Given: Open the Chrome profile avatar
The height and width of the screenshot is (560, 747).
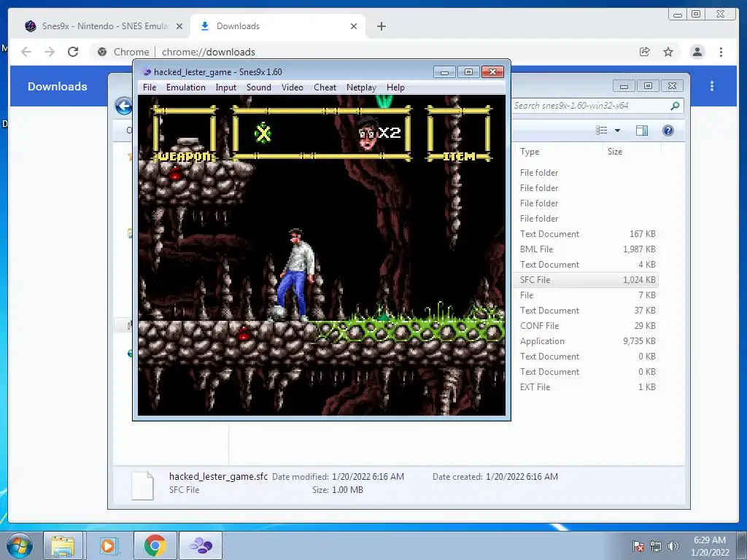Looking at the screenshot, I should 697,52.
